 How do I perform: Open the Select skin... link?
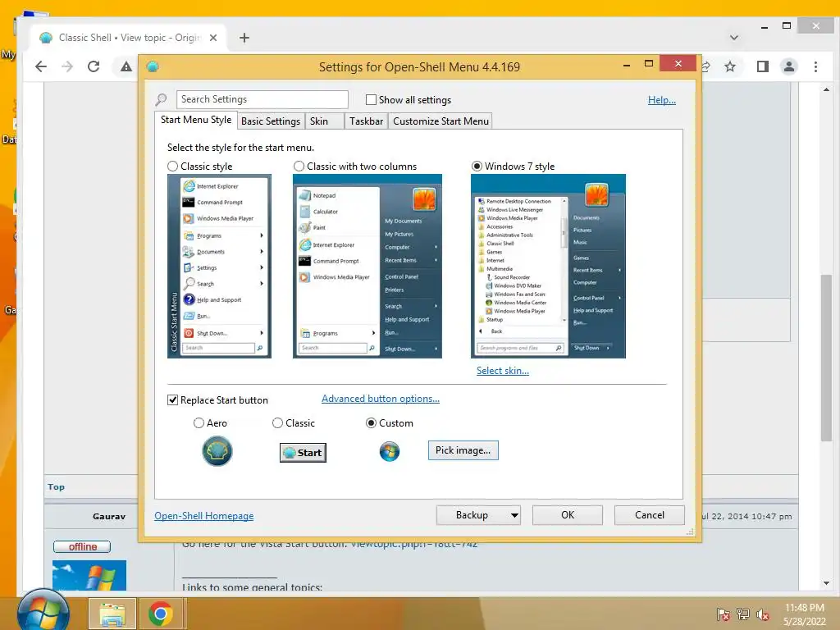click(x=503, y=371)
